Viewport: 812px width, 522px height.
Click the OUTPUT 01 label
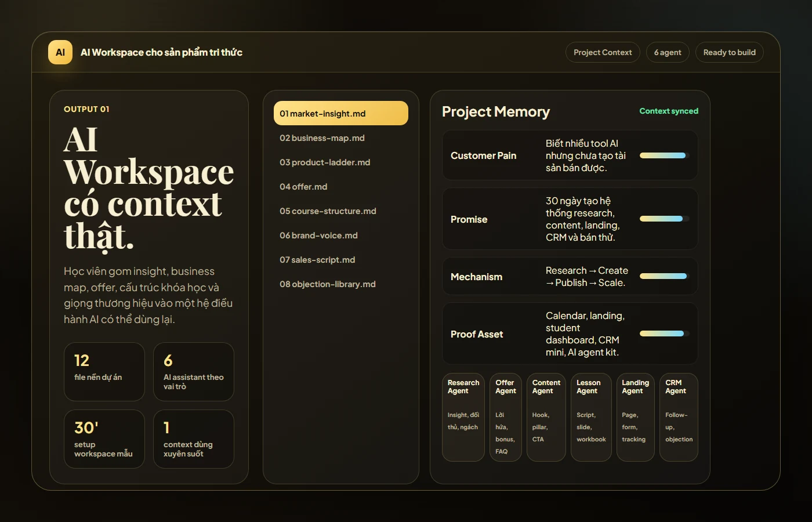[x=86, y=109]
